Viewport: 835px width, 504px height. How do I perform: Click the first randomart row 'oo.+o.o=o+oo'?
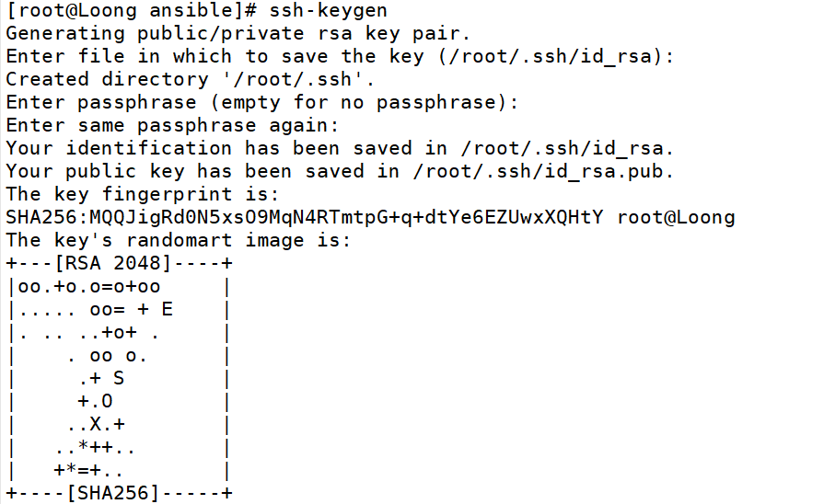[x=89, y=287]
